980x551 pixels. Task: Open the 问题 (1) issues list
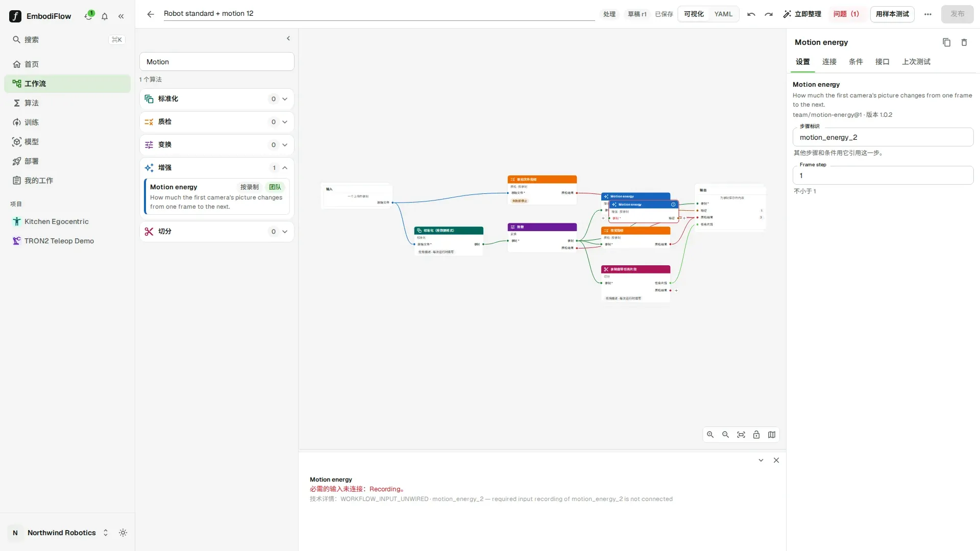[x=846, y=14]
